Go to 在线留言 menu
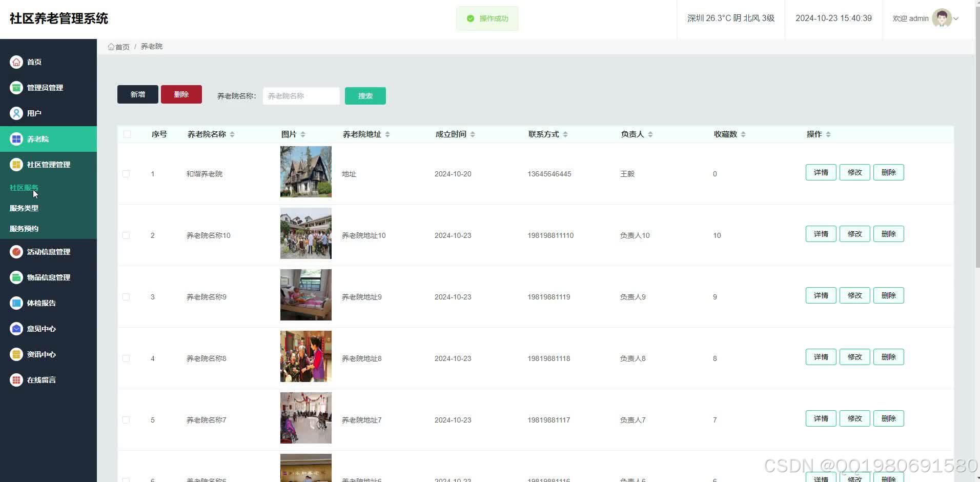The image size is (980, 482). [x=48, y=380]
